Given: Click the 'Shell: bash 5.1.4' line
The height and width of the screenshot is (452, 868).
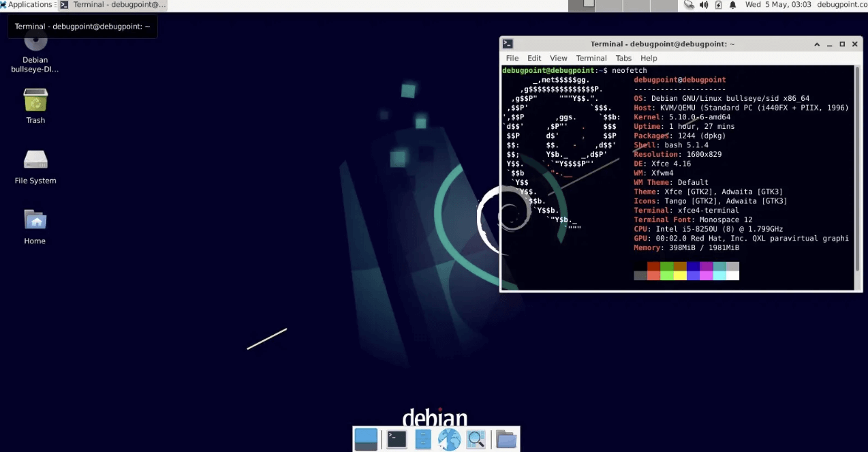Looking at the screenshot, I should click(x=671, y=145).
